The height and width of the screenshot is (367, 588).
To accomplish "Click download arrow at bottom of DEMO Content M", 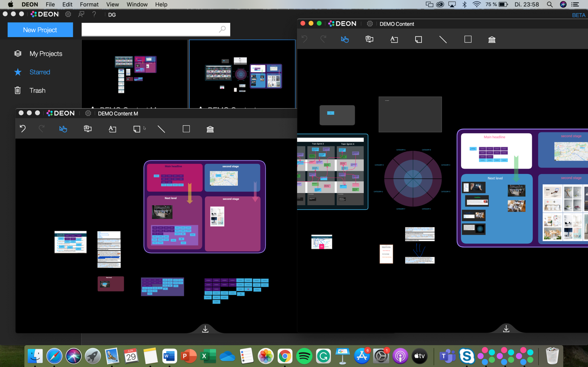I will pos(205,329).
